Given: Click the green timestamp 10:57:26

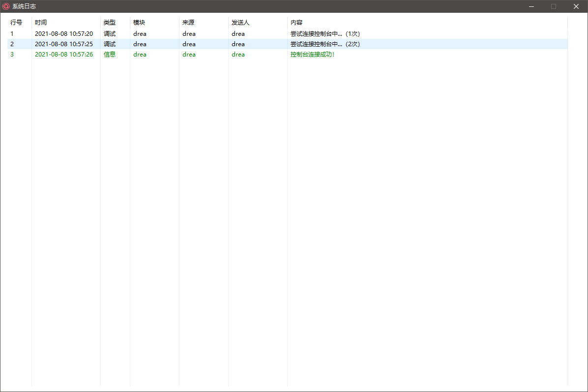Looking at the screenshot, I should [64, 55].
